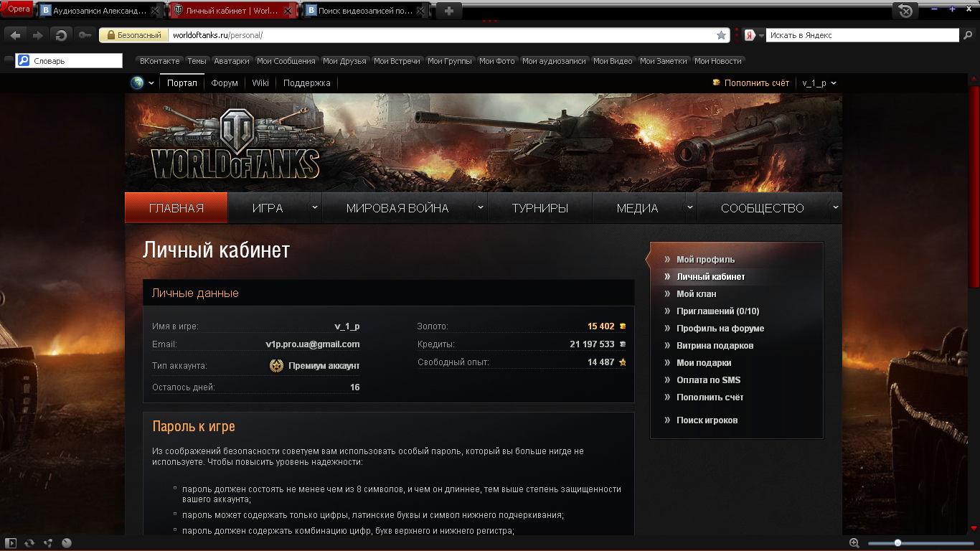This screenshot has width=980, height=551.
Task: Open the closed tabs trash icon
Action: pyautogui.click(x=906, y=11)
